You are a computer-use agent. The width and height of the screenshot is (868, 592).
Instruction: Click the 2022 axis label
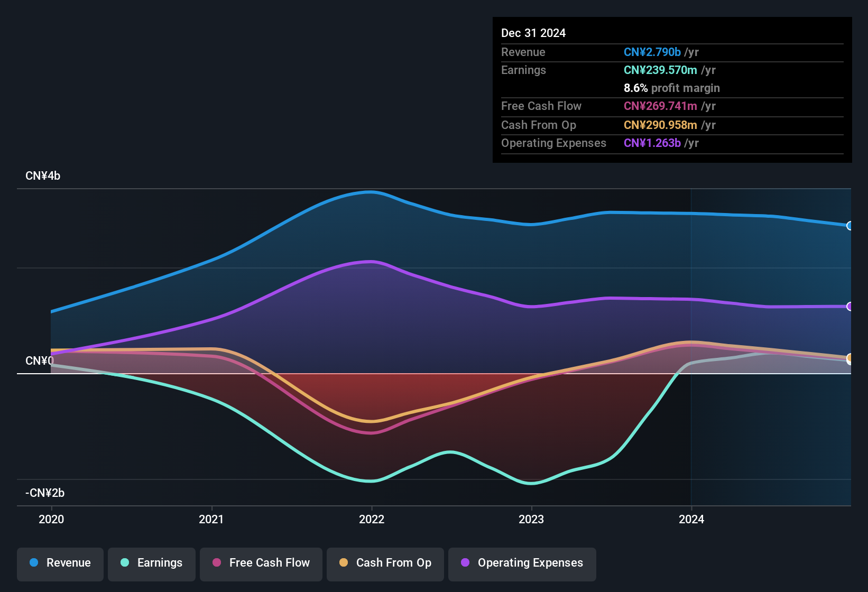[x=372, y=520]
